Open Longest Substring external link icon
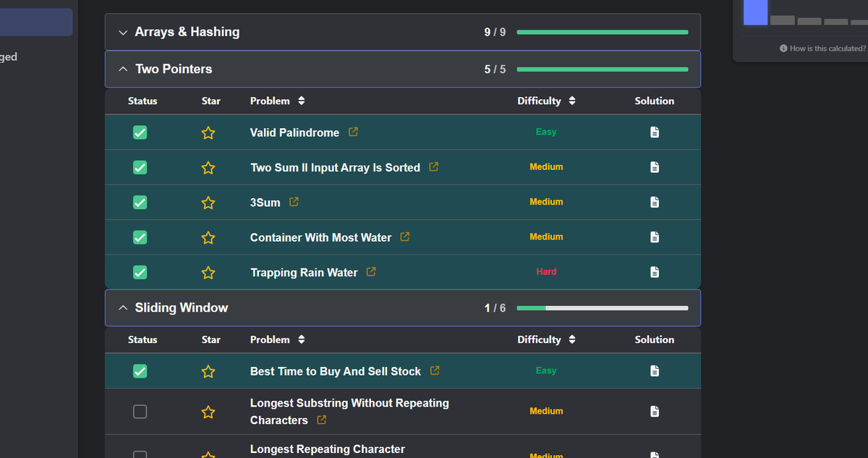The height and width of the screenshot is (458, 868). [x=321, y=420]
